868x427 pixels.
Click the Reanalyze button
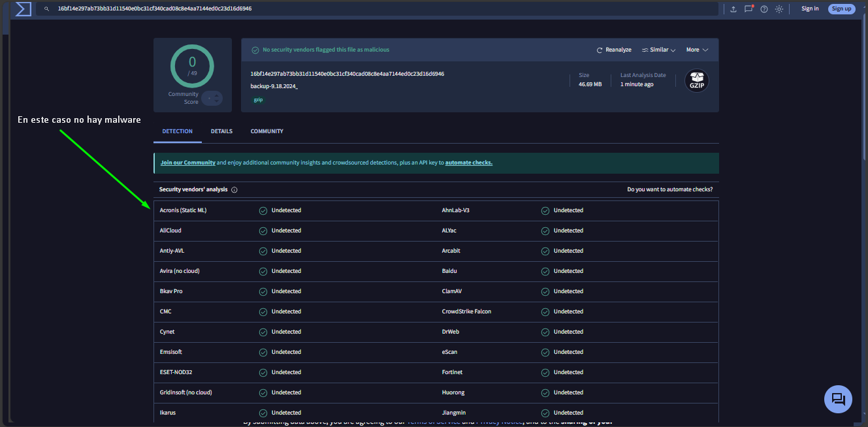614,49
